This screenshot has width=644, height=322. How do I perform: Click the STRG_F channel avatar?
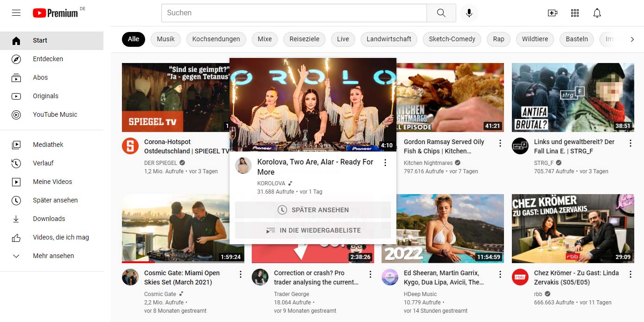pyautogui.click(x=520, y=146)
